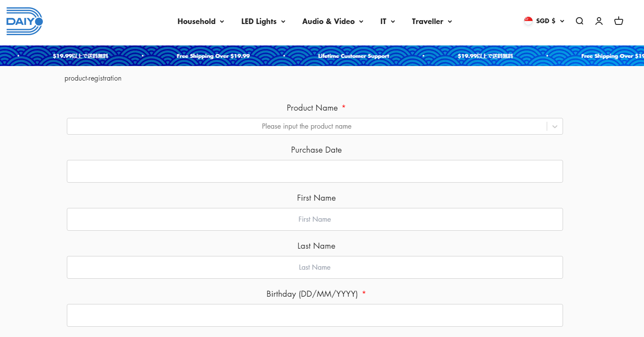Click the DAIYO logo

coord(24,21)
